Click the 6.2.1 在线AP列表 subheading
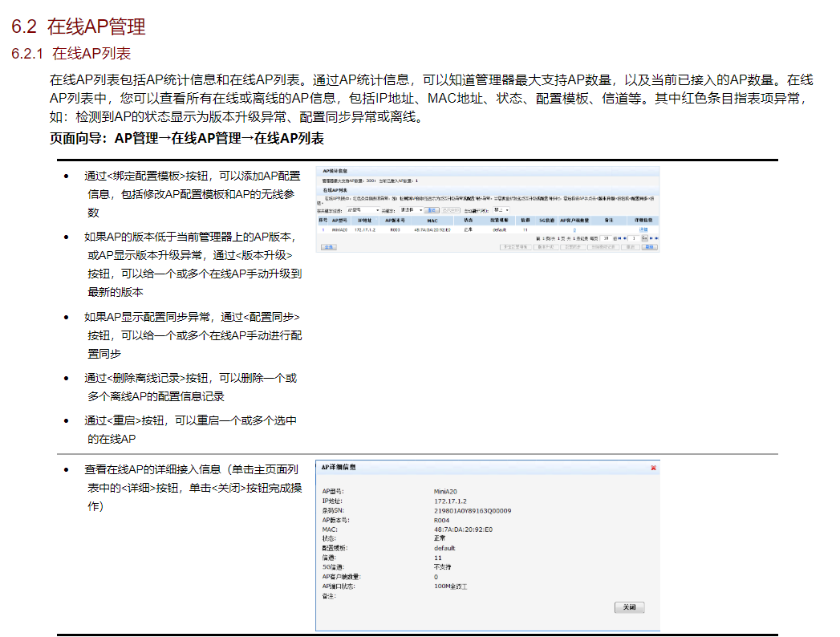 coord(71,54)
